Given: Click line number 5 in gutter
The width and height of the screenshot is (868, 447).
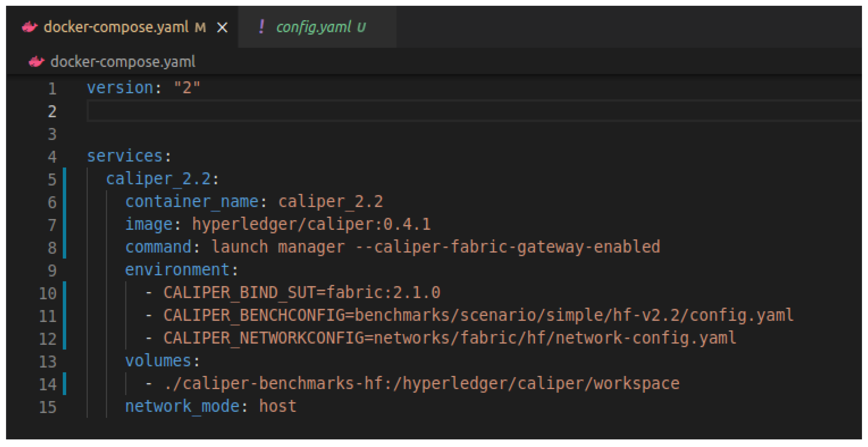Looking at the screenshot, I should [52, 179].
